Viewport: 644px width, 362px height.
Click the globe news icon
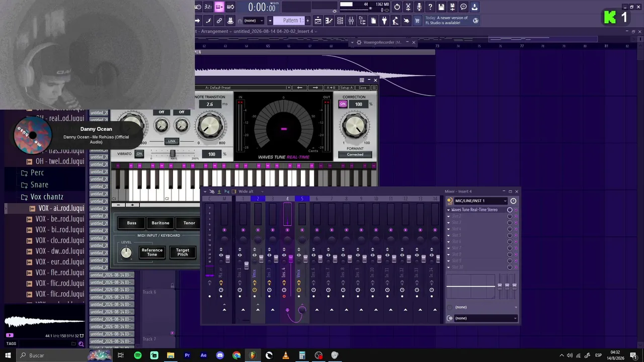tap(475, 21)
